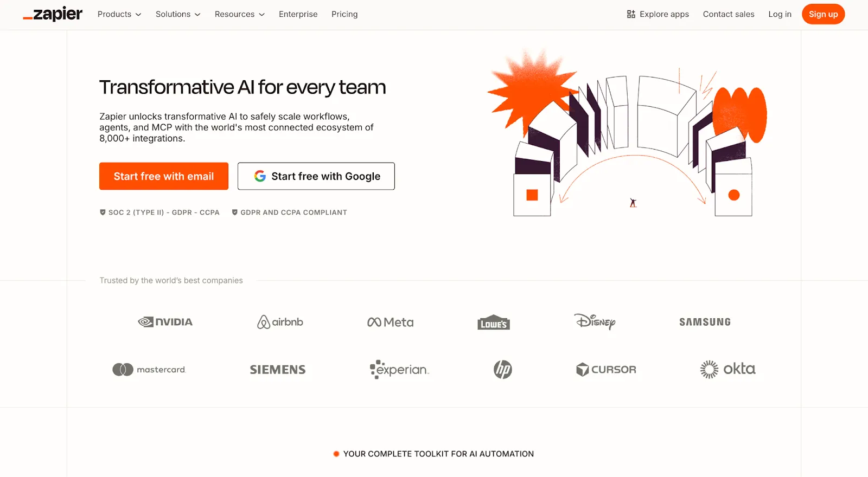Click the Explore apps grid icon
The width and height of the screenshot is (868, 477).
point(631,14)
